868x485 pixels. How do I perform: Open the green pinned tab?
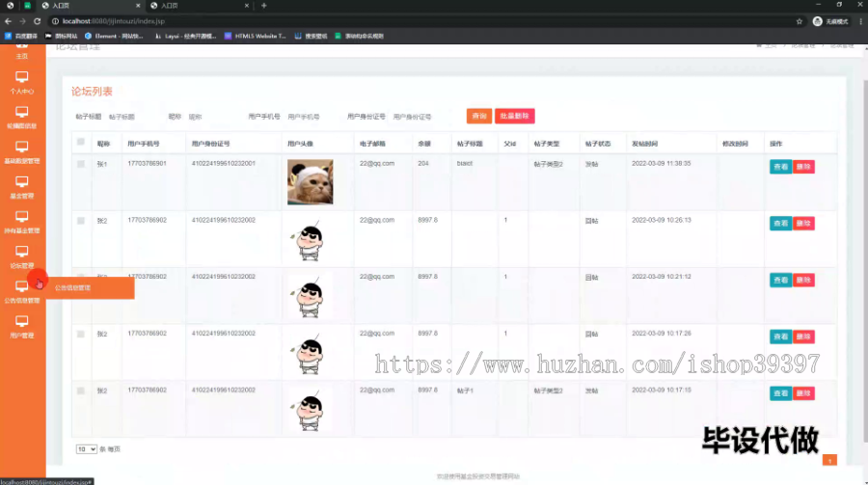27,6
